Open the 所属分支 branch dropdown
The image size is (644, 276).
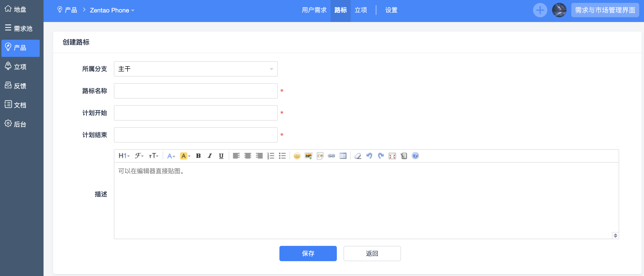click(195, 69)
